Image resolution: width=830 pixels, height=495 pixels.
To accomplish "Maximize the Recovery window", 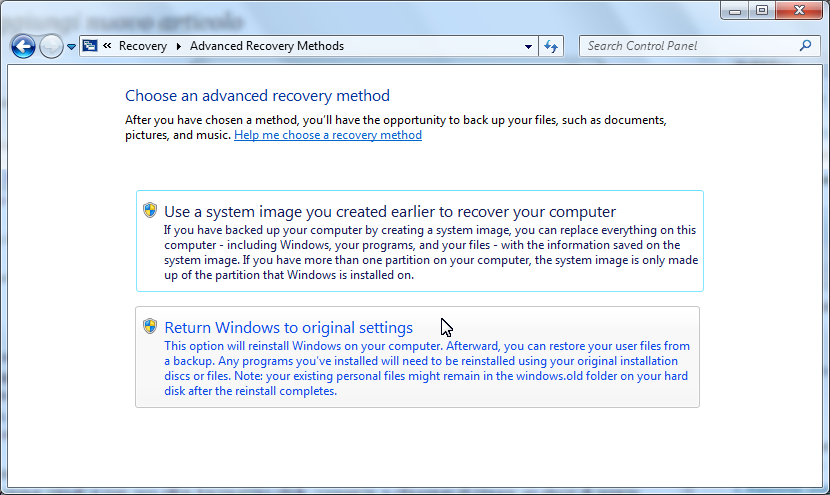I will 762,11.
